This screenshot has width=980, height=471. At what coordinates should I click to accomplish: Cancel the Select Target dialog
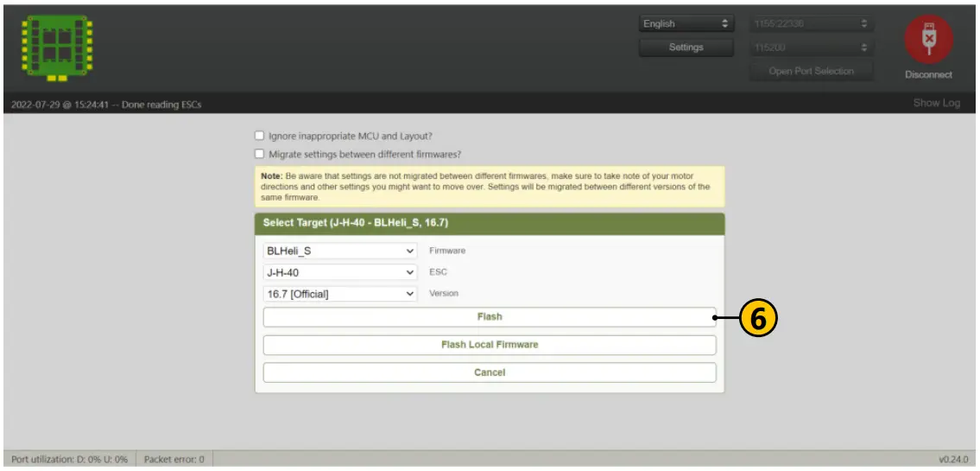[490, 372]
